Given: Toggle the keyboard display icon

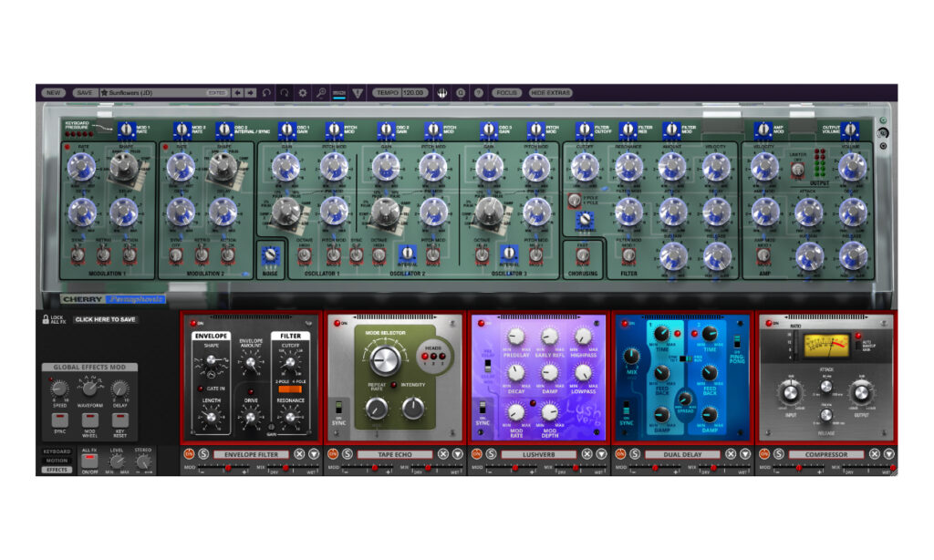Looking at the screenshot, I should pos(339,93).
